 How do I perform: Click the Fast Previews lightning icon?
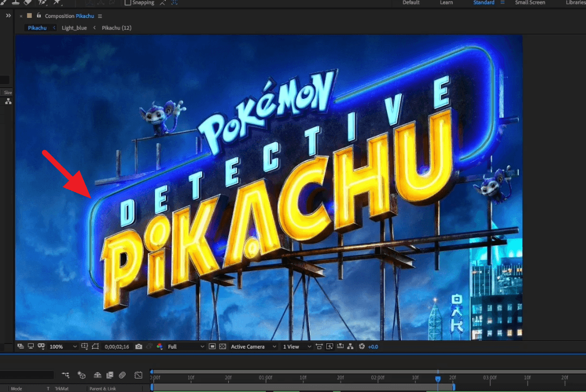pos(329,346)
